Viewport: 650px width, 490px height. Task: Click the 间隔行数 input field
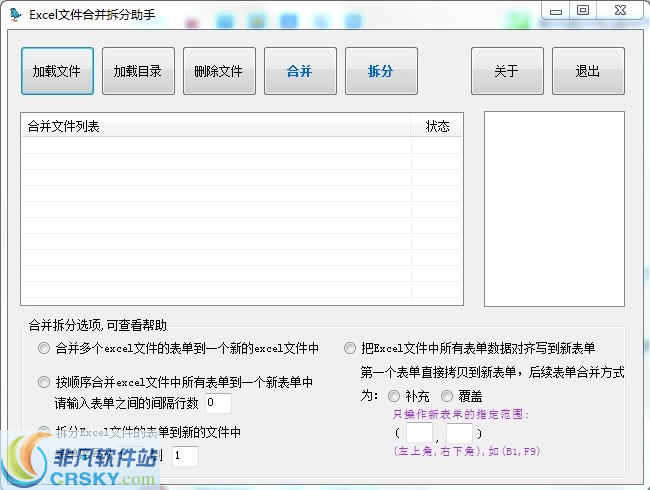217,403
